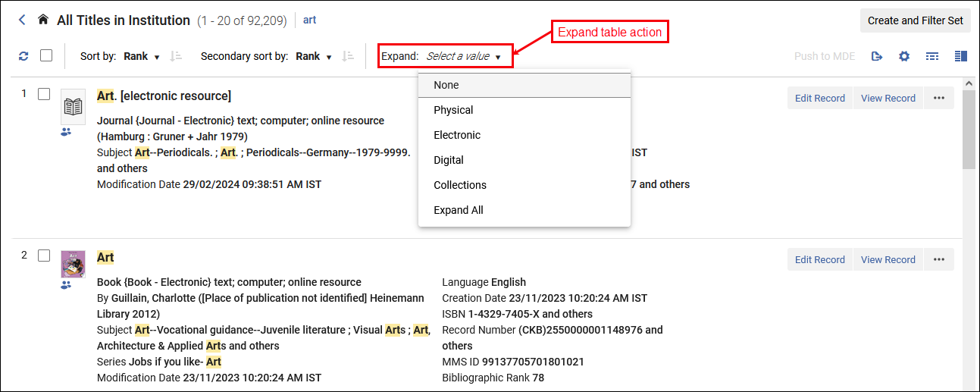Open the table settings gear icon
Image resolution: width=980 pixels, height=392 pixels.
click(x=904, y=56)
